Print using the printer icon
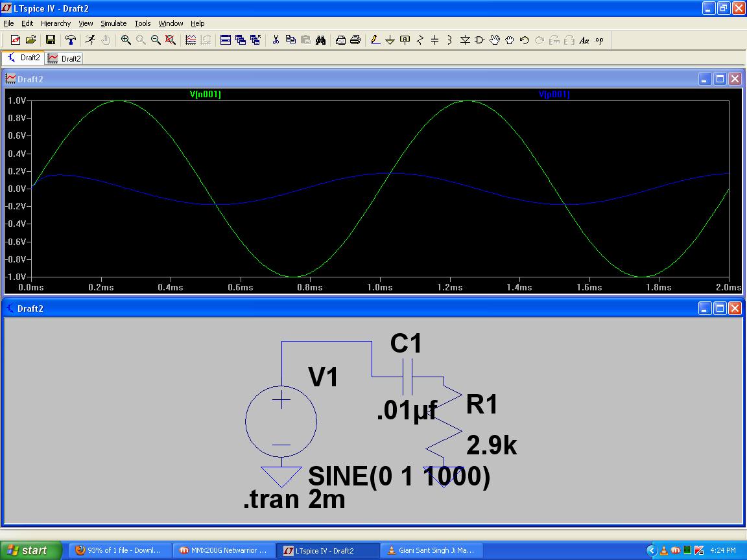This screenshot has width=747, height=560. pyautogui.click(x=355, y=40)
